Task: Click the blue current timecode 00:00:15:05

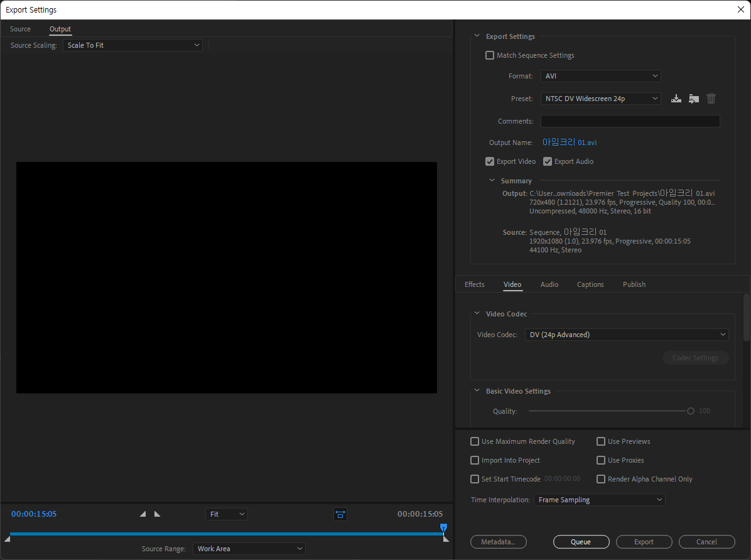Action: 34,514
